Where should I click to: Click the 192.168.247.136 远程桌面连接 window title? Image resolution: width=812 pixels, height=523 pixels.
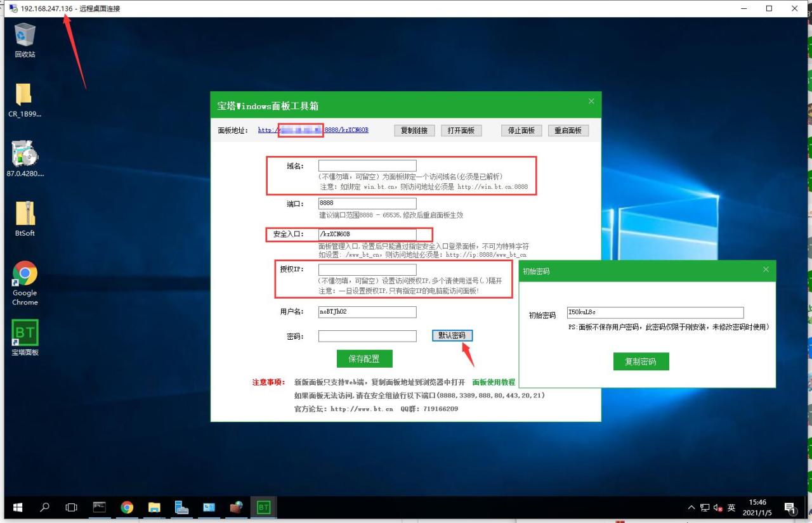(70, 9)
